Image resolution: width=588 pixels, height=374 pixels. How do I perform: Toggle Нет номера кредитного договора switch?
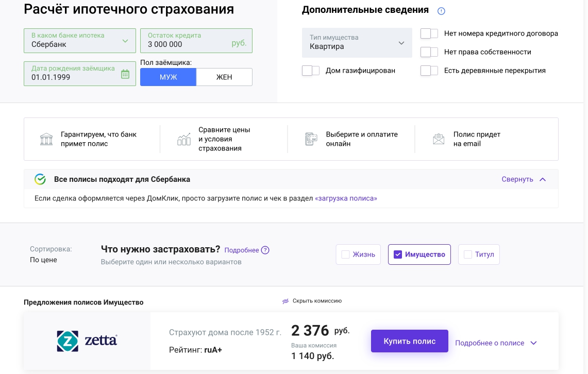[429, 33]
